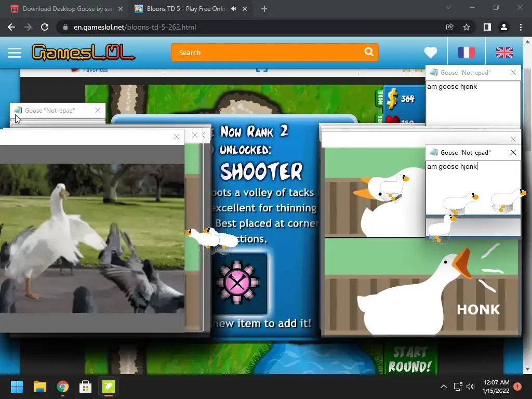Bookmark the page with the star icon
532x399 pixels.
(467, 27)
